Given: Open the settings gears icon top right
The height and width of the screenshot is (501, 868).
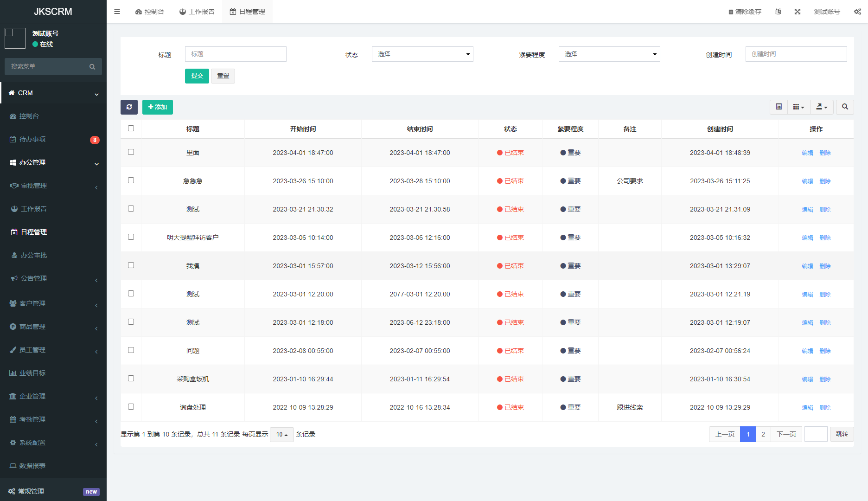Looking at the screenshot, I should 857,12.
